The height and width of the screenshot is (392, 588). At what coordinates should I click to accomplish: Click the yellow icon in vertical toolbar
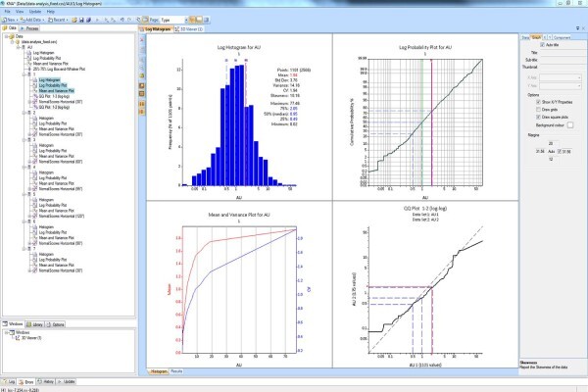(x=142, y=75)
